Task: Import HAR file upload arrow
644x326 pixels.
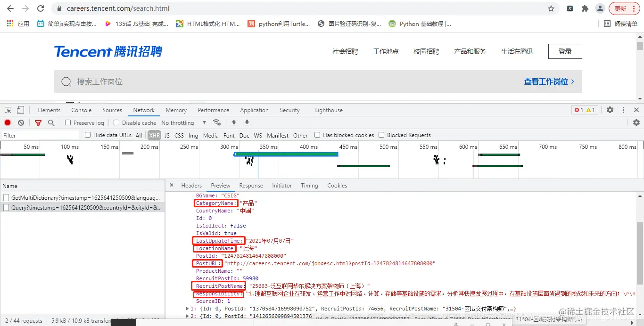Action: (x=234, y=122)
